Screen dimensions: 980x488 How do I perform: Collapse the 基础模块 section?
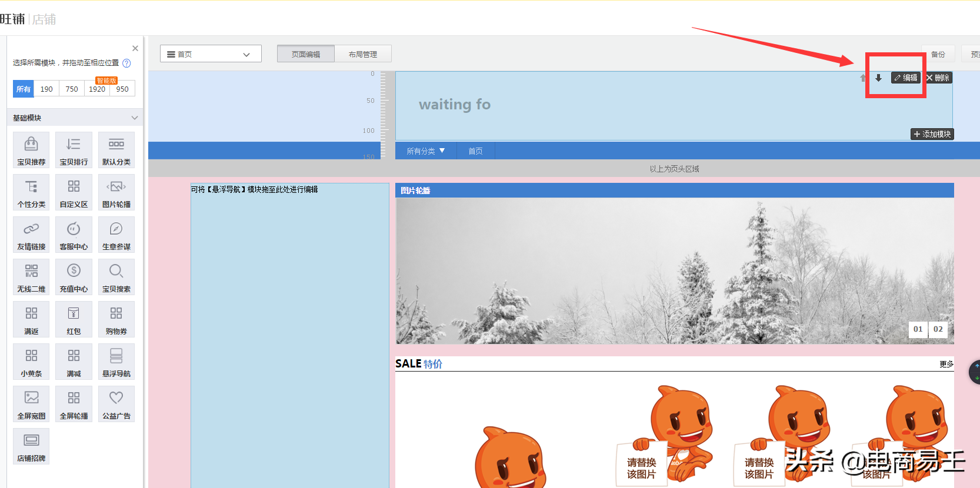point(135,118)
